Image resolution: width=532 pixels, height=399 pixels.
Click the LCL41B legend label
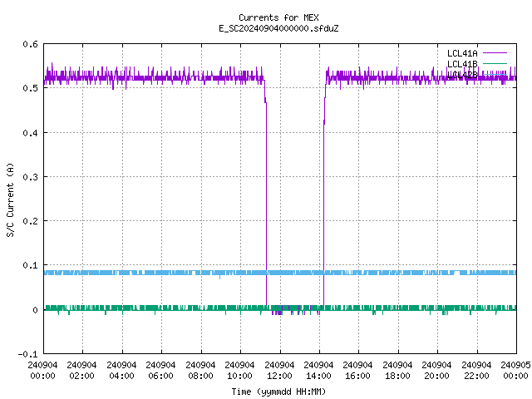tap(462, 64)
